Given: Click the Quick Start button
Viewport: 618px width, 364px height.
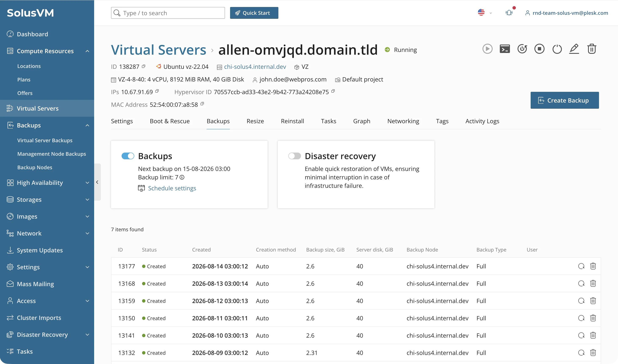Looking at the screenshot, I should click(254, 13).
